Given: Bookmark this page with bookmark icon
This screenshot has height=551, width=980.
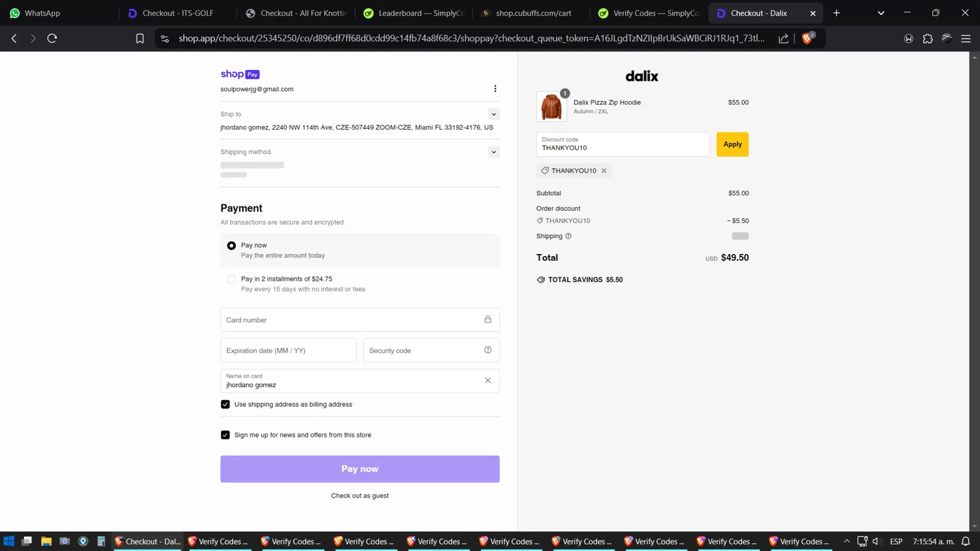Looking at the screenshot, I should (x=140, y=39).
